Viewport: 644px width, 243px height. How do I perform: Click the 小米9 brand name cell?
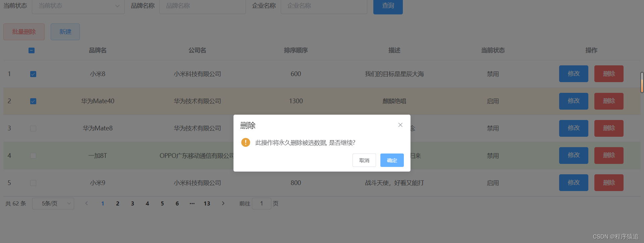click(98, 183)
